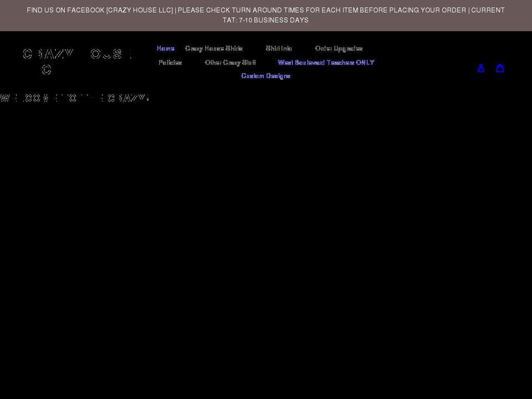Click the Order Upgrades link
This screenshot has width=532, height=399.
pos(339,48)
